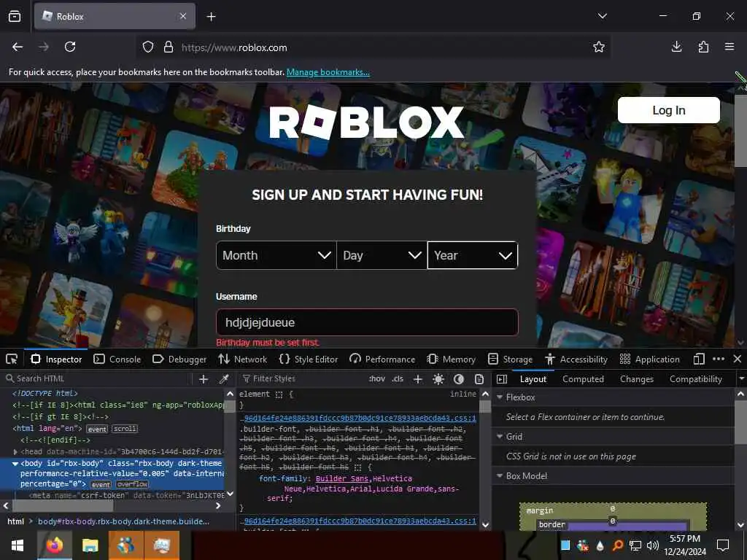The width and height of the screenshot is (747, 560).
Task: Toggle the three-pane inspector sidebar
Action: click(x=502, y=379)
